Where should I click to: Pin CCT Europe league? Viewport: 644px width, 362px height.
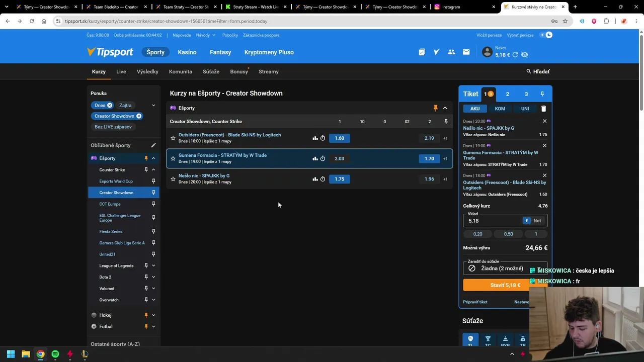point(153,204)
